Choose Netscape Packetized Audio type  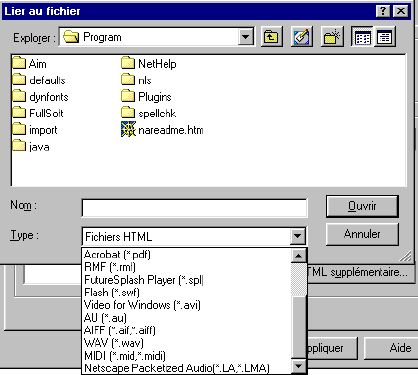187,368
